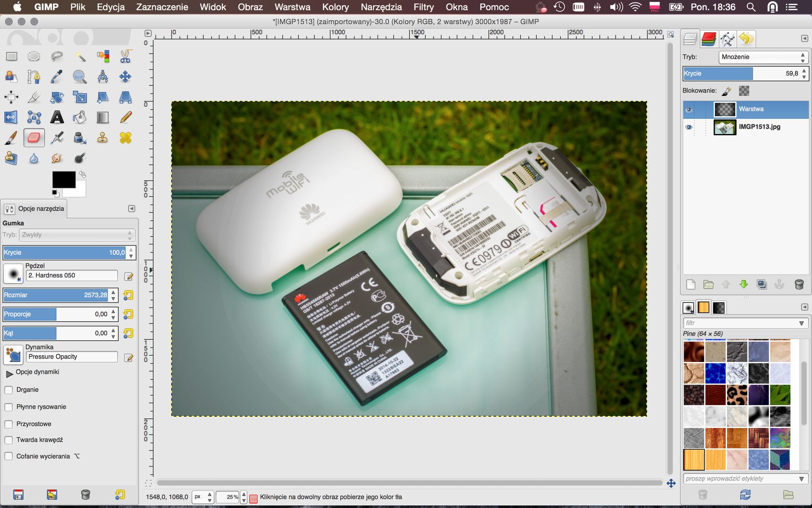Select the Fuzzy Select magic wand tool

tap(80, 57)
